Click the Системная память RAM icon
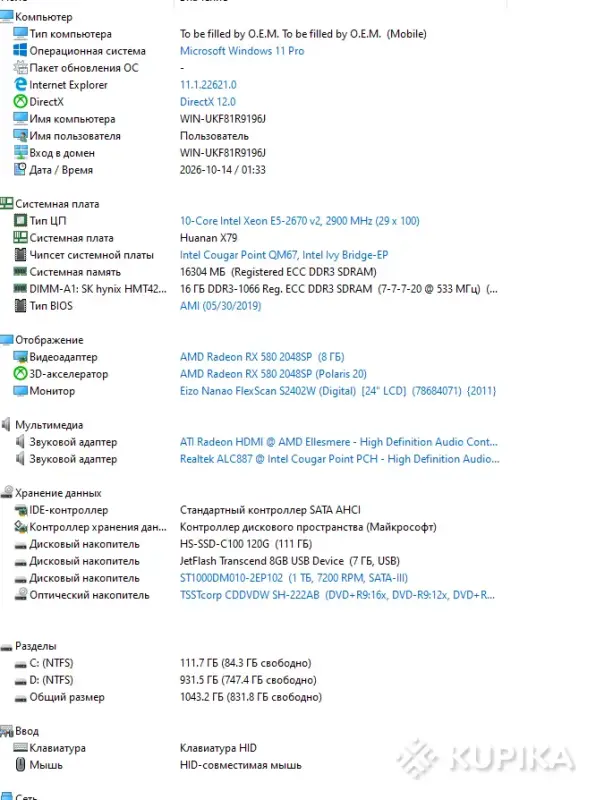The width and height of the screenshot is (596, 800). tap(20, 271)
